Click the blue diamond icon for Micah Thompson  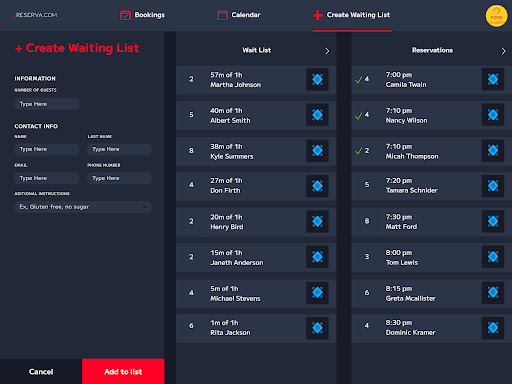493,151
